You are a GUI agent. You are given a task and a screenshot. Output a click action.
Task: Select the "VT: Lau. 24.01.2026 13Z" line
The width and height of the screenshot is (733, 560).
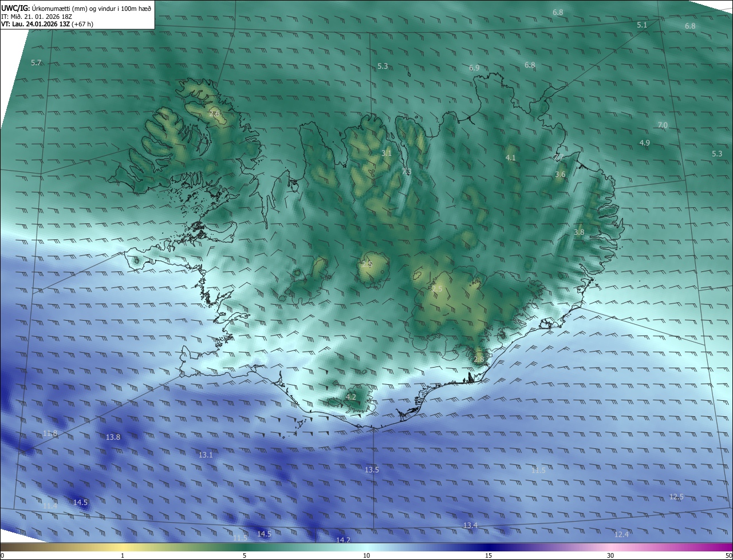(x=36, y=24)
